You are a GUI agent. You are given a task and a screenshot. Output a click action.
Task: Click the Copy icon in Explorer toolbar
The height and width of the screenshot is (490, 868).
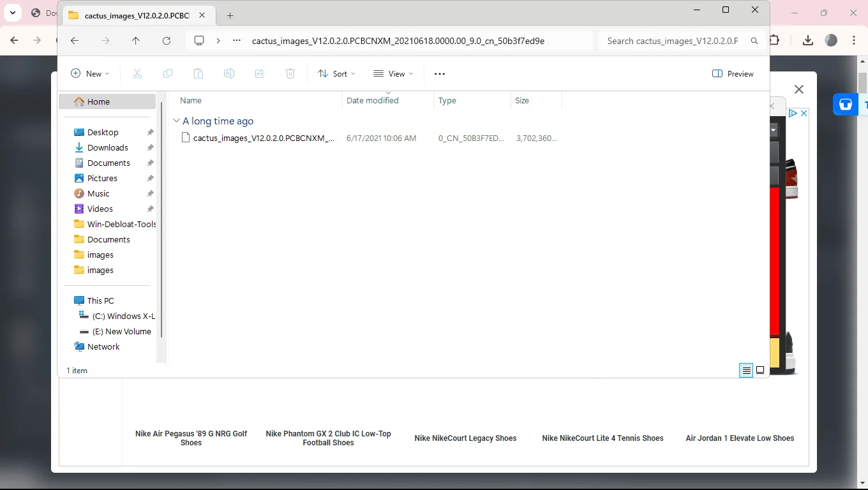168,74
